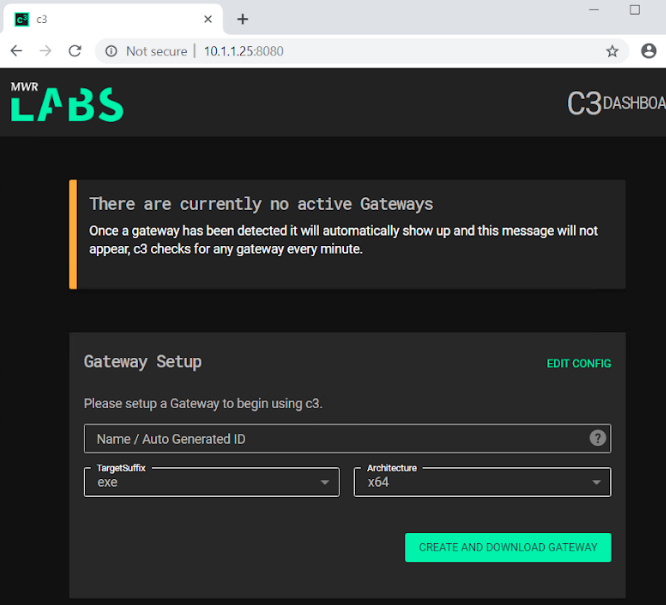Click the 'Not secure' label

157,51
